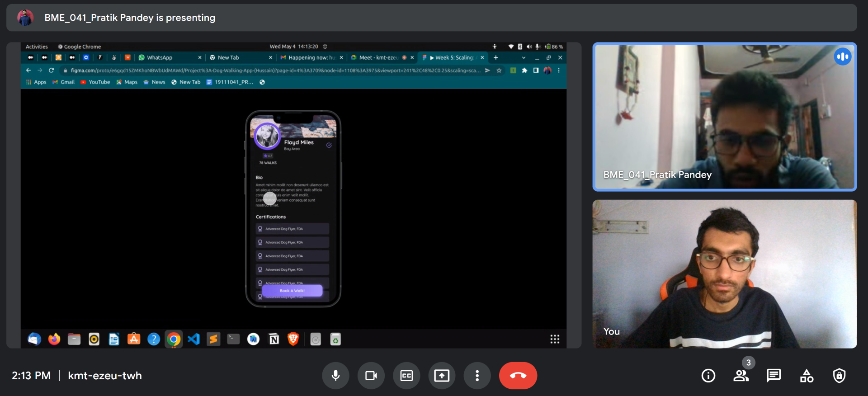Tap the Book A Walk! button in the prototype

click(x=292, y=291)
